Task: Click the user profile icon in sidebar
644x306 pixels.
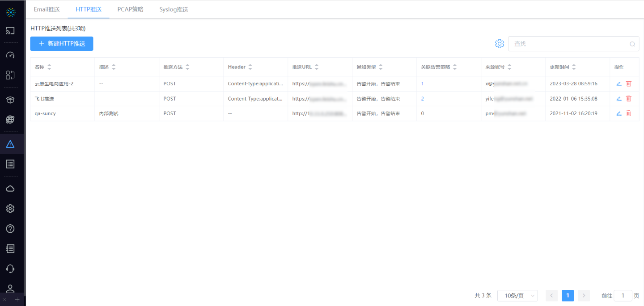Action: click(x=10, y=289)
